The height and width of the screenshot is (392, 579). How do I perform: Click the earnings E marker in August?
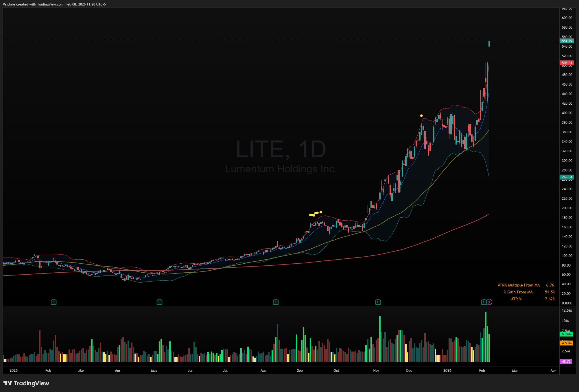(276, 302)
